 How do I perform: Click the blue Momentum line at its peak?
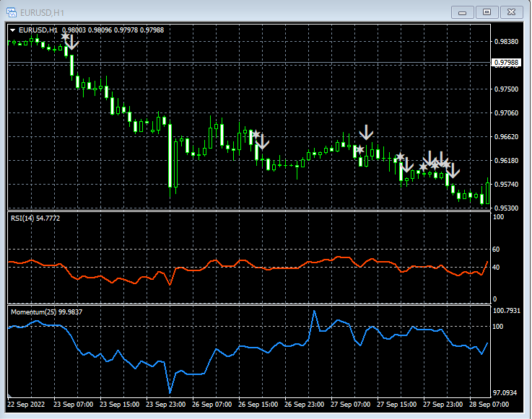coord(315,312)
